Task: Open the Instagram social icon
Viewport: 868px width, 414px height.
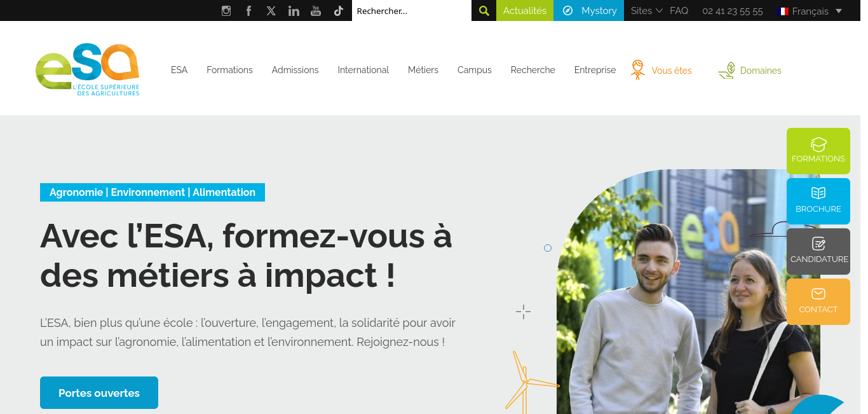Action: point(226,11)
